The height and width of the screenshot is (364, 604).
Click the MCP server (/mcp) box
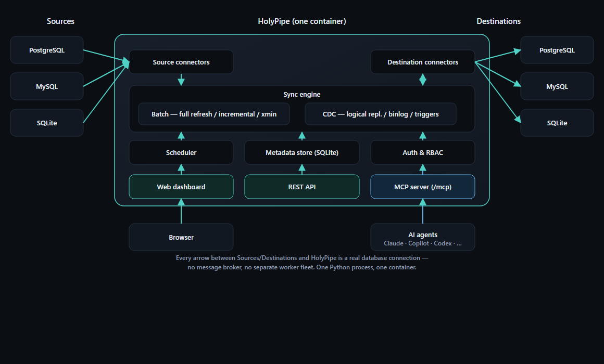(x=423, y=187)
